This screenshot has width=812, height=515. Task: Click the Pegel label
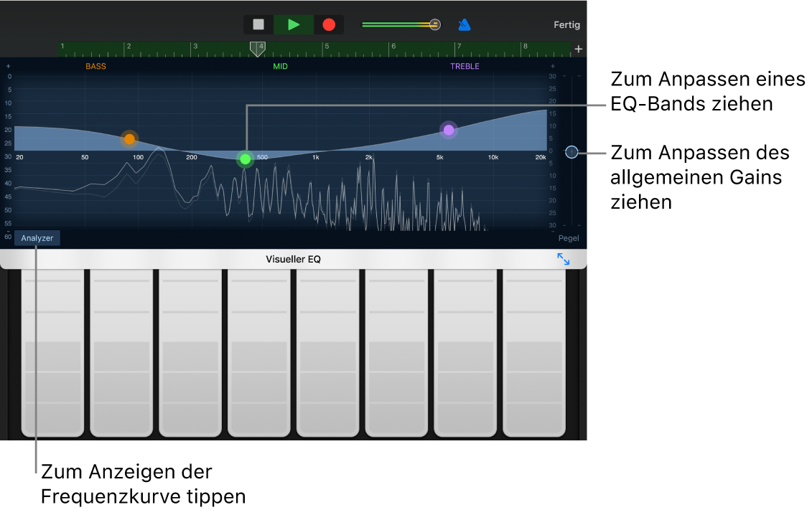(569, 237)
